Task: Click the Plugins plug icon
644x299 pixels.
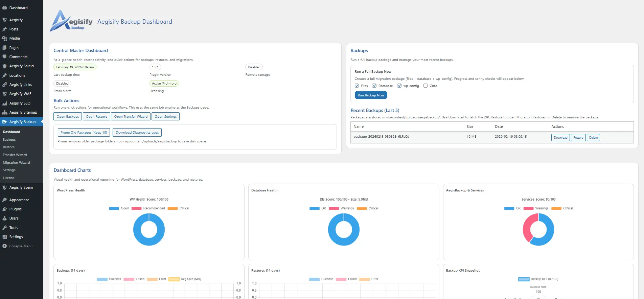Action: tap(5, 209)
